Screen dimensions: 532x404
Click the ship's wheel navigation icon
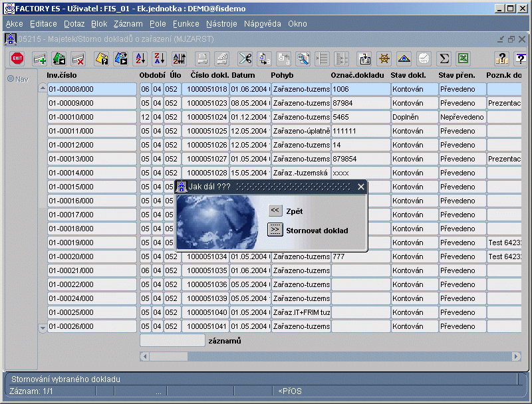pyautogui.click(x=384, y=58)
